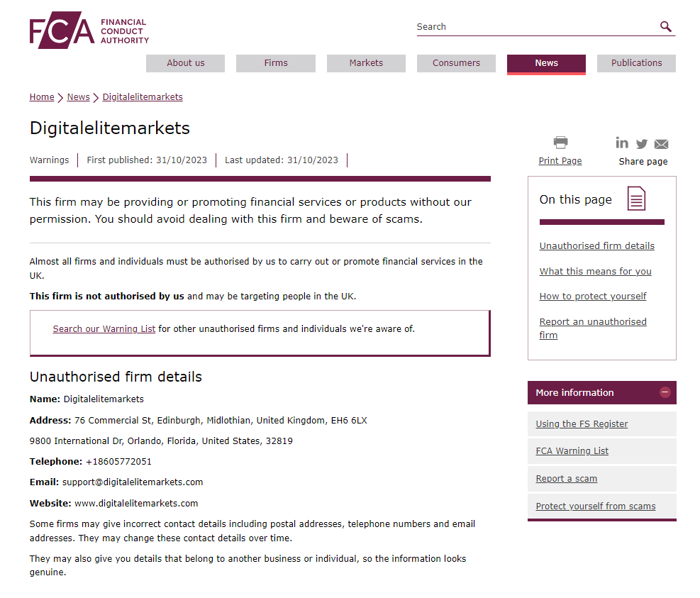
Task: Click the Print Page link
Action: tap(560, 161)
